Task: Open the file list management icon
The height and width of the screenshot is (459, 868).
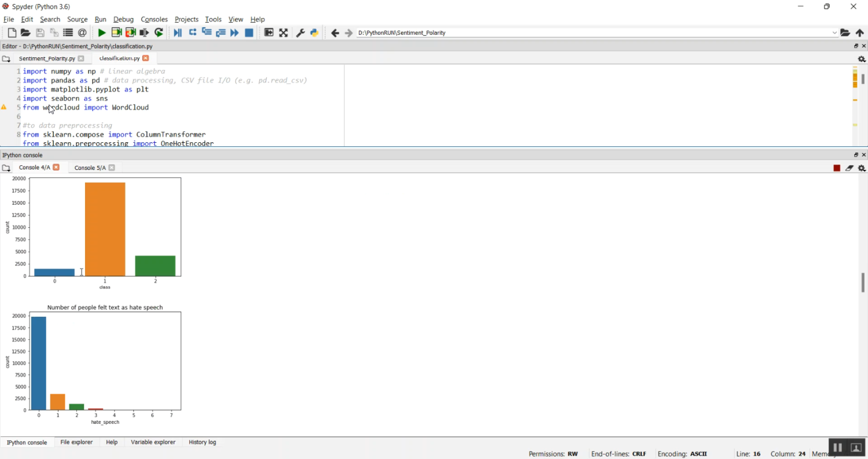Action: [x=68, y=33]
